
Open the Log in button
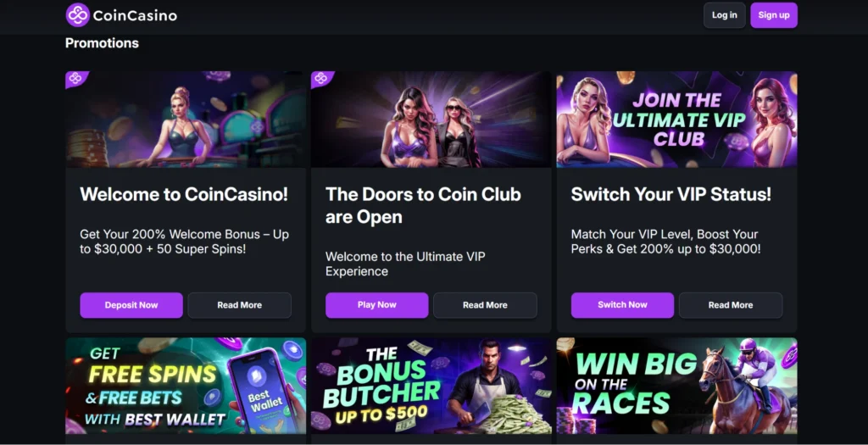point(724,15)
